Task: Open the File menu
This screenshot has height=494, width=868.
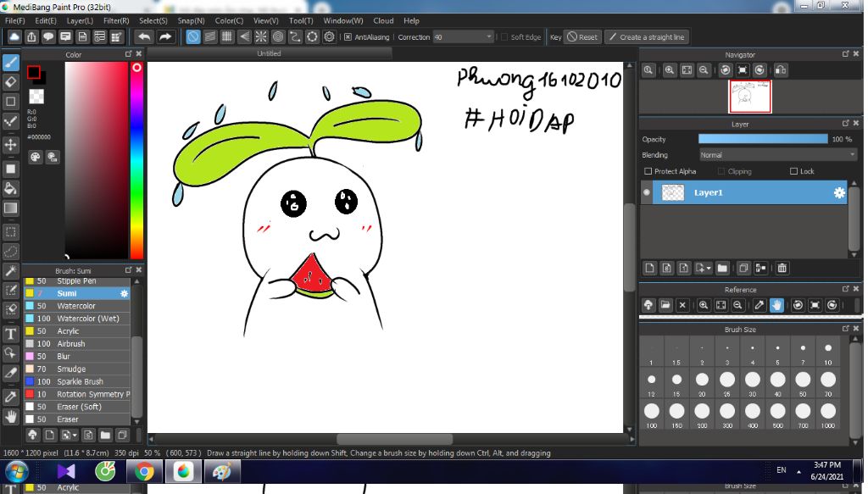Action: (x=15, y=20)
